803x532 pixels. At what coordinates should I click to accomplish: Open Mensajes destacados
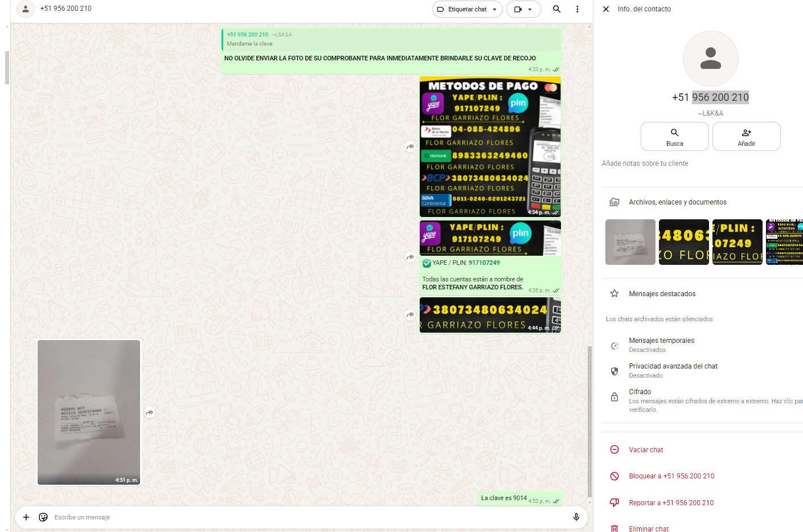coord(662,294)
